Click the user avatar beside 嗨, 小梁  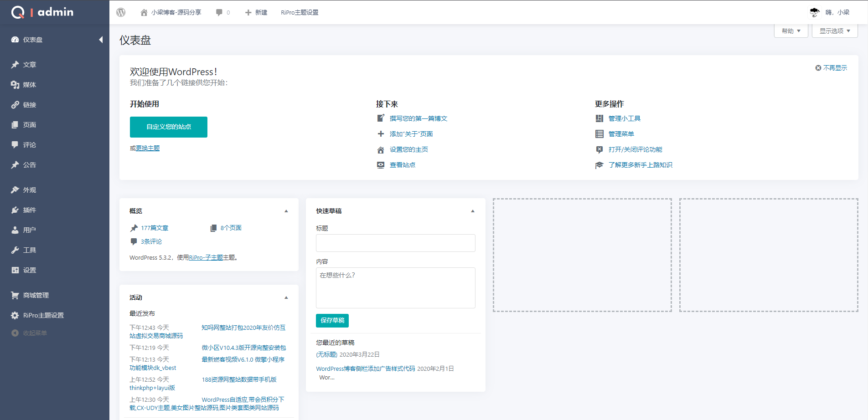point(815,12)
